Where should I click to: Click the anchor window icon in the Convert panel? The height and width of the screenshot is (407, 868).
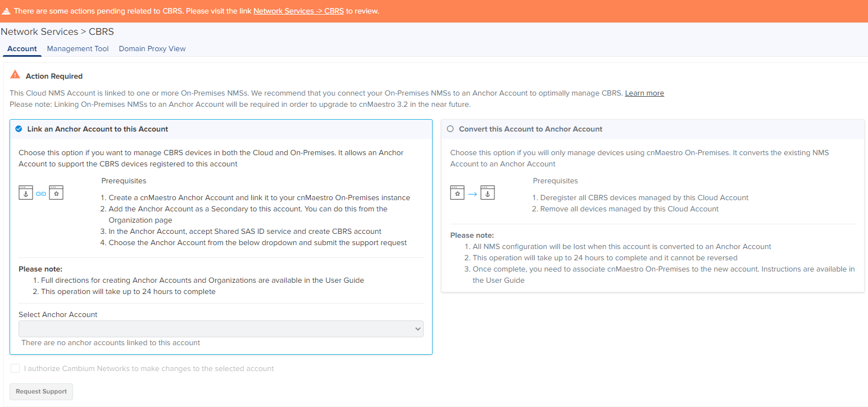(x=488, y=193)
